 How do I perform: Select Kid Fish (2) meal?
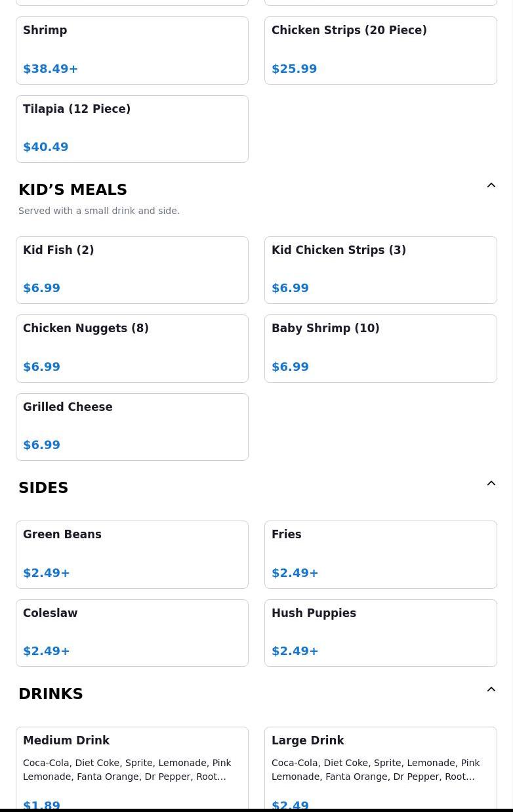(132, 270)
